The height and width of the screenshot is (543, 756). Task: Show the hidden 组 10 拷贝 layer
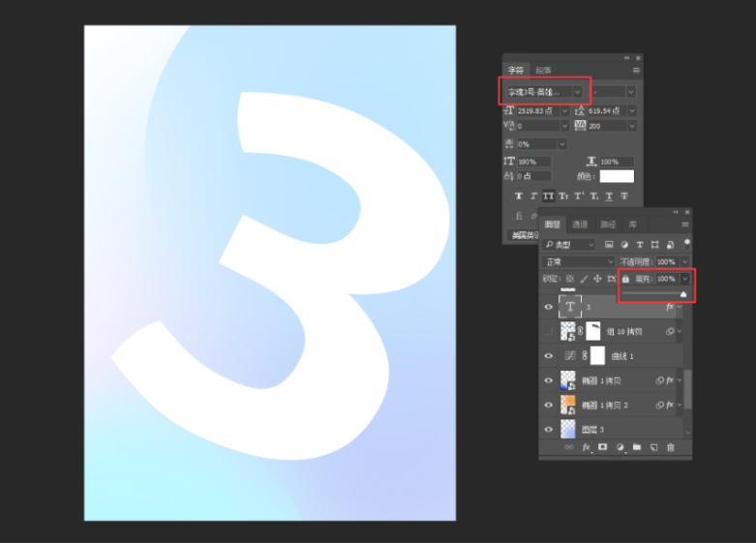click(549, 332)
